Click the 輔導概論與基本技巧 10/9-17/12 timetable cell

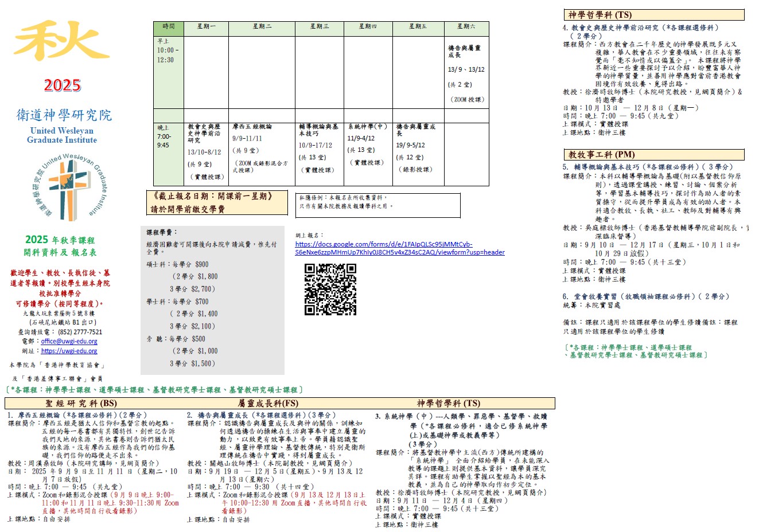[320, 154]
